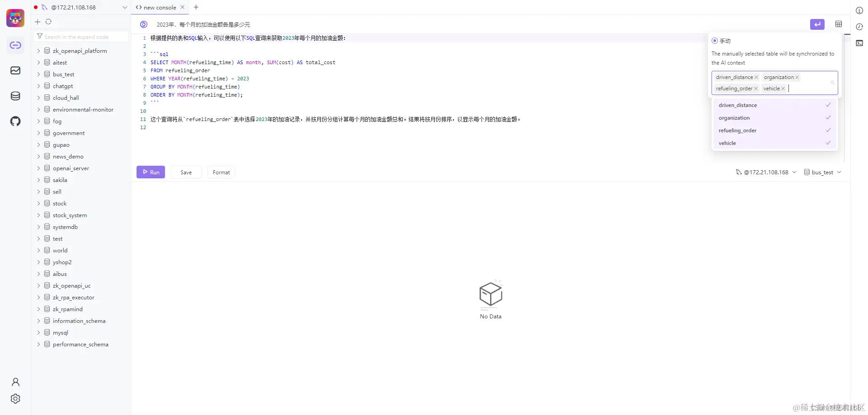Select the yshop2 database
868x415 pixels.
tap(62, 262)
